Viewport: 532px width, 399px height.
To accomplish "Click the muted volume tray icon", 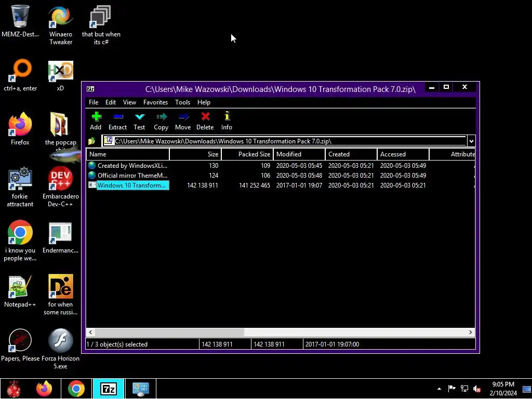I will (x=477, y=389).
